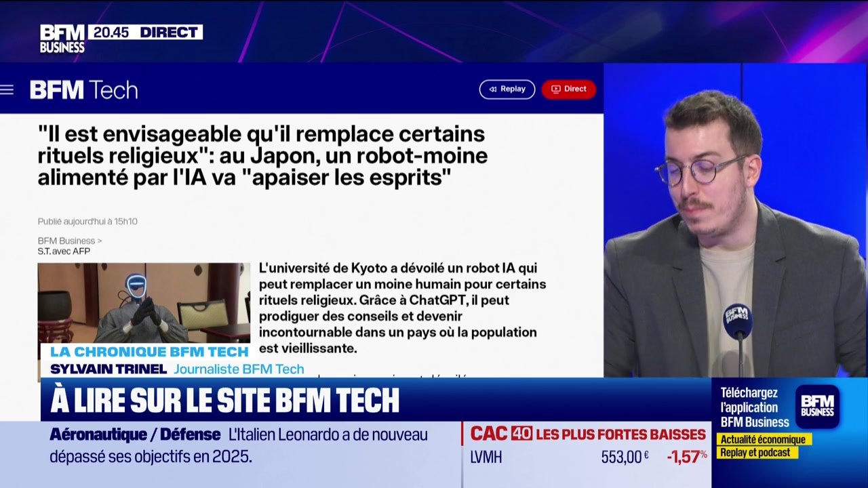The image size is (868, 488).
Task: Click the name Sylvain Trinel
Action: point(108,369)
